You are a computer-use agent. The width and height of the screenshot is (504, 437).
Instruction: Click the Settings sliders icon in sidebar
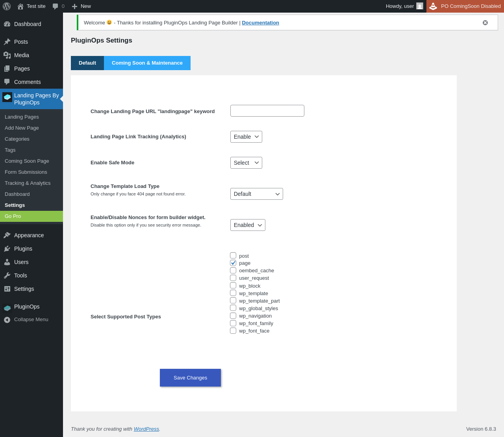coord(7,289)
